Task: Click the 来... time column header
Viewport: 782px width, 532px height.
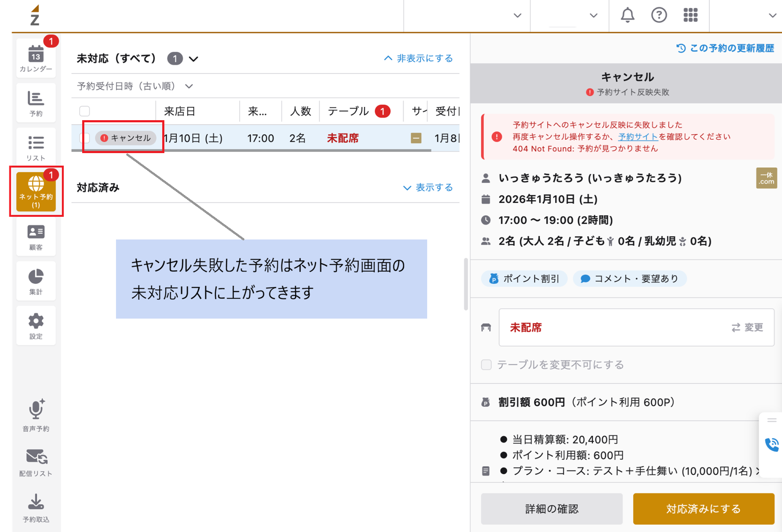Action: pos(257,111)
